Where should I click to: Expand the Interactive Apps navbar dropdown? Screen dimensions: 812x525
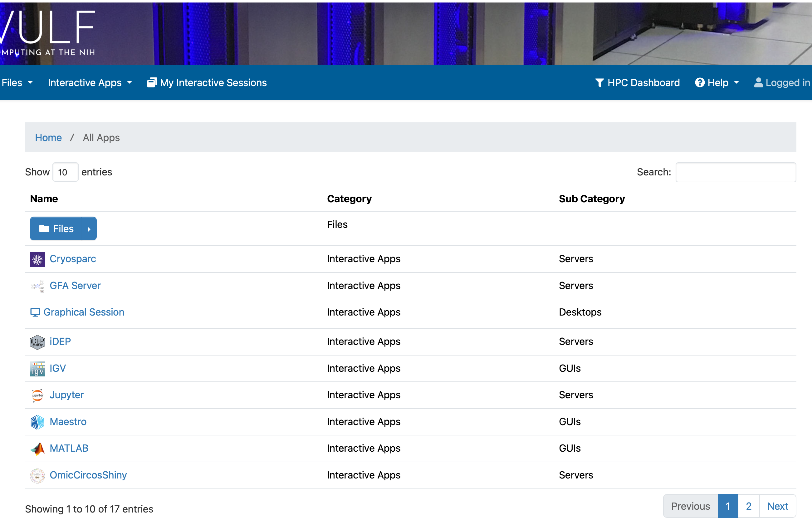(90, 82)
